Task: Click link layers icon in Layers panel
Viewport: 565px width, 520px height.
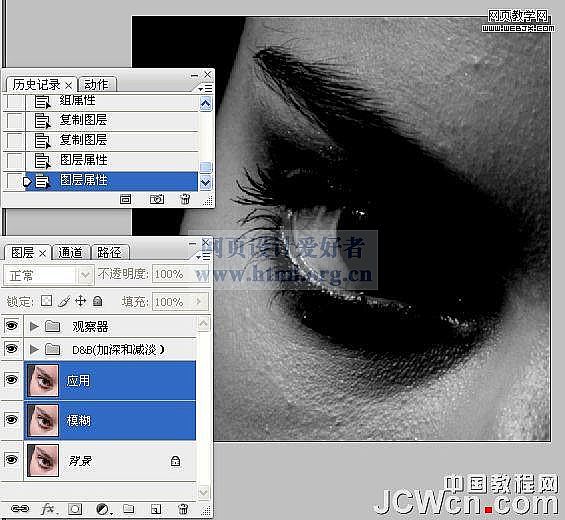Action: 20,508
